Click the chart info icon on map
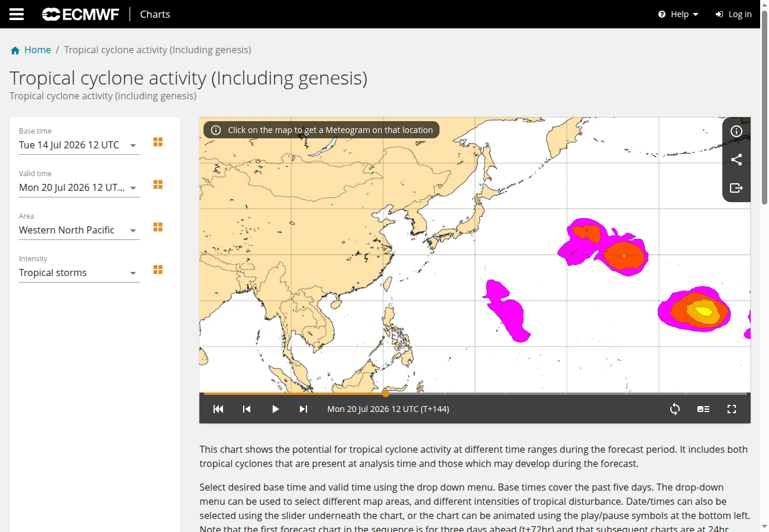The width and height of the screenshot is (769, 532). tap(736, 131)
